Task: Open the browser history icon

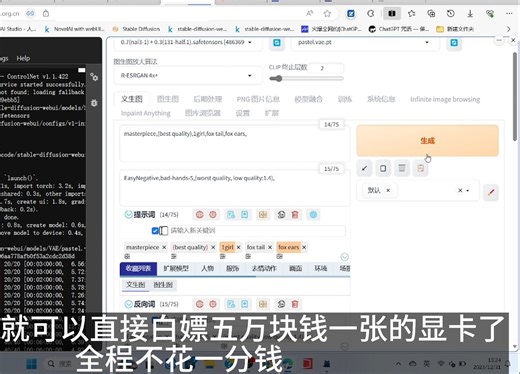Action: (450, 14)
